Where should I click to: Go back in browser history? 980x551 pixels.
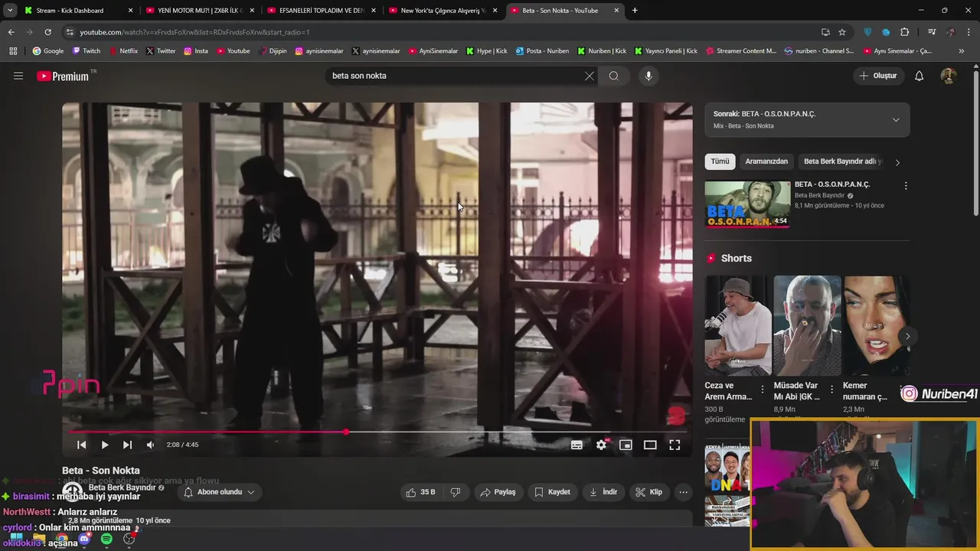tap(11, 32)
